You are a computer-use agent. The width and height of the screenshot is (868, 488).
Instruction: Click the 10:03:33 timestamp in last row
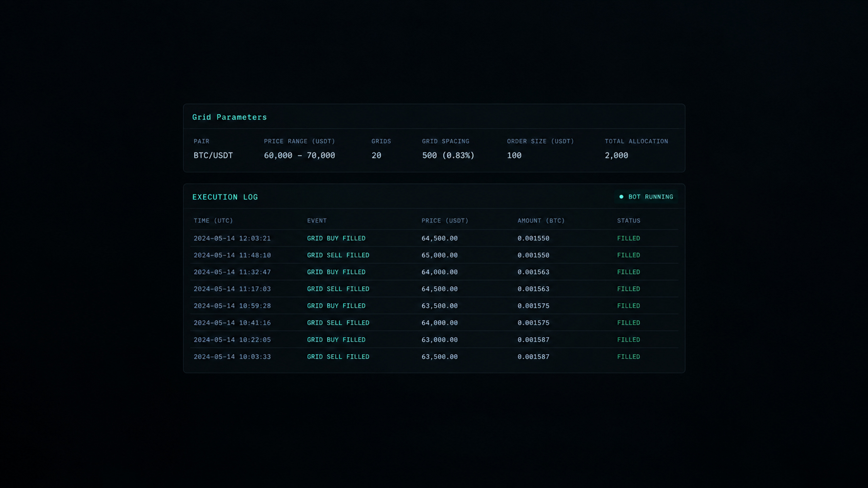232,357
